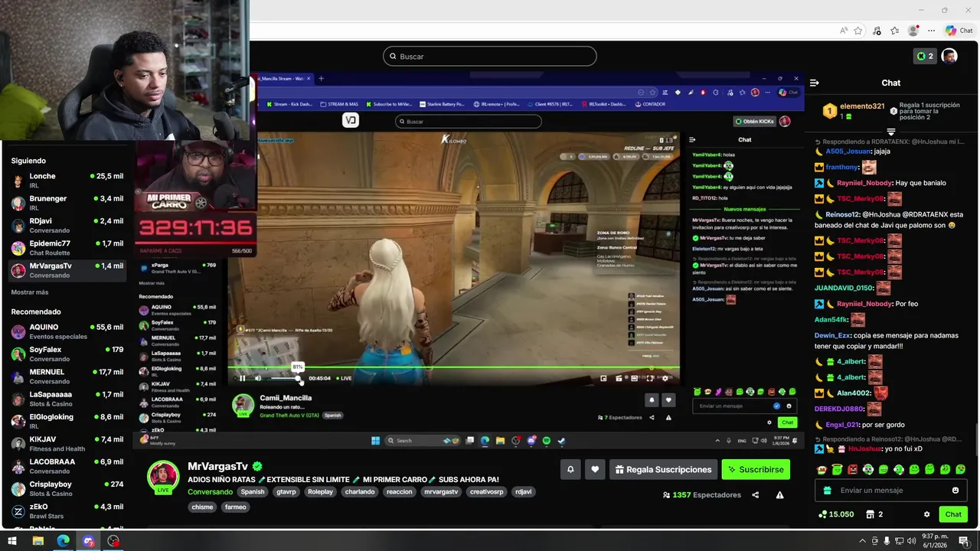Open the LaSapaaaaa Slots & Casino channel
The width and height of the screenshot is (980, 551).
[x=67, y=399]
